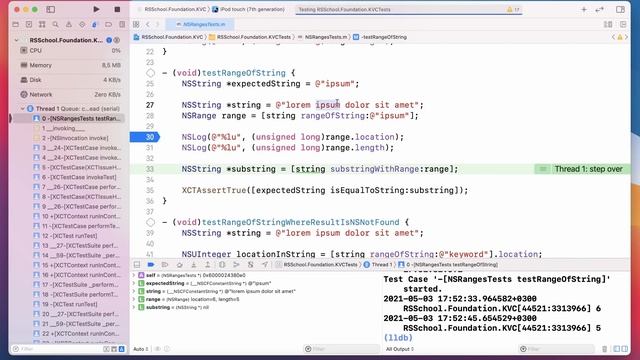Open the All Output console dropdown
The image size is (640, 360).
(x=400, y=349)
